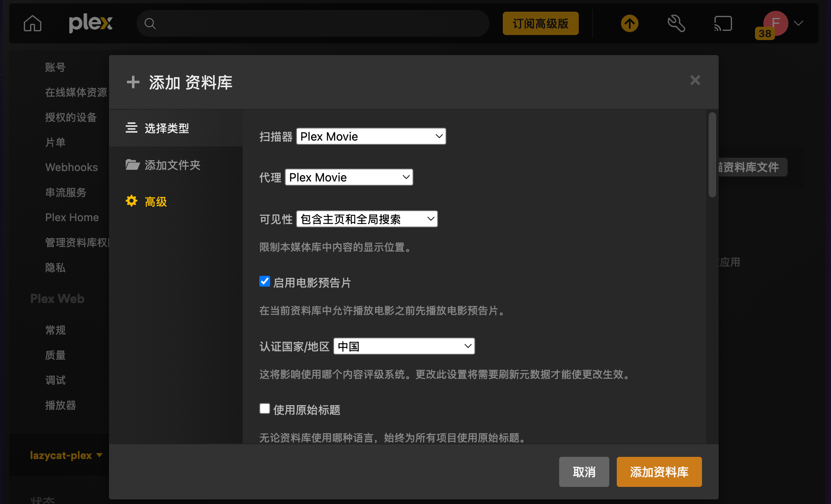Expand the account chevron next to avatar
The width and height of the screenshot is (831, 504).
[x=798, y=23]
